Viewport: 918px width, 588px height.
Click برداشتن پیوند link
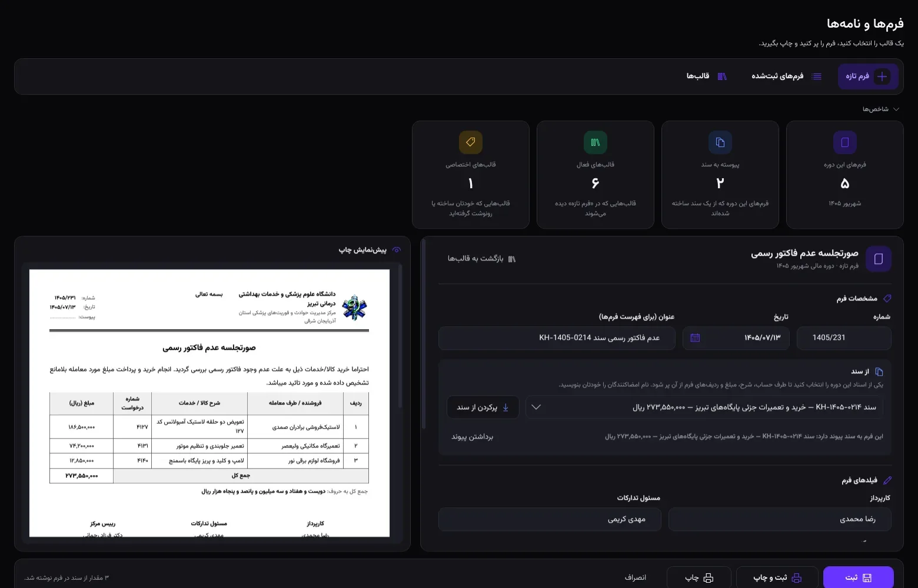click(x=473, y=436)
